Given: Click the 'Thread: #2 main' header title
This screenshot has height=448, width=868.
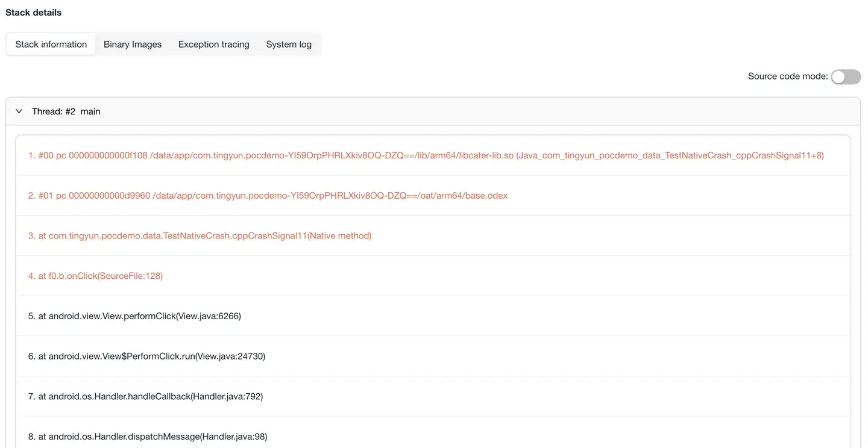Looking at the screenshot, I should point(66,111).
